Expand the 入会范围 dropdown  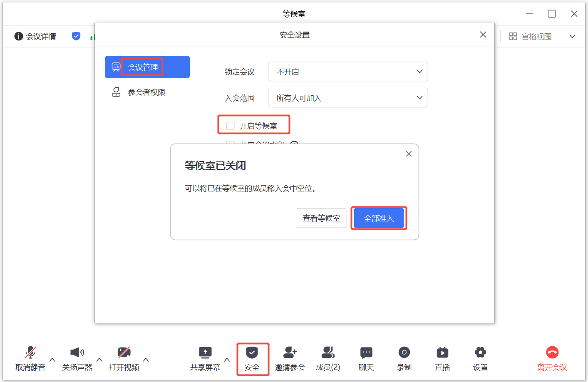pyautogui.click(x=348, y=98)
